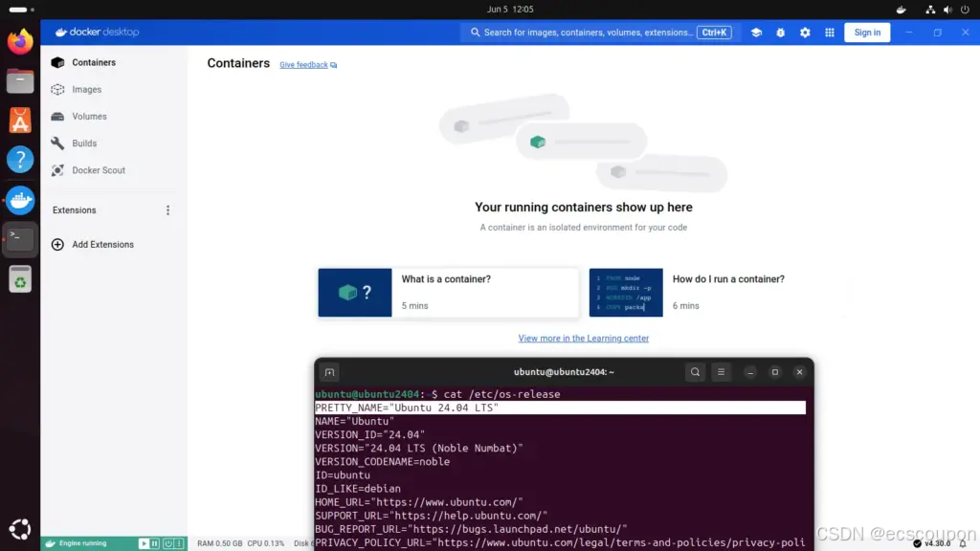The image size is (980, 551).
Task: Select the PRETTY_NAME line in terminal
Action: 560,408
